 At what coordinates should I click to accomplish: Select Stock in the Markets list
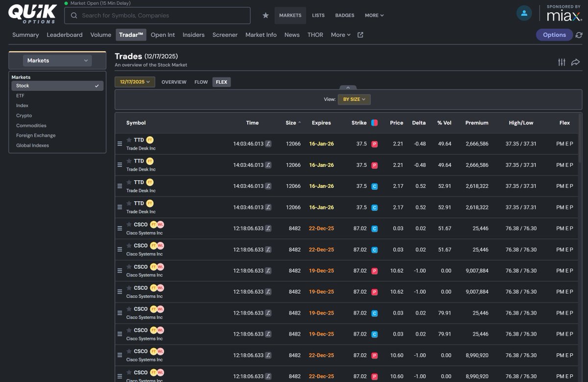pos(57,86)
